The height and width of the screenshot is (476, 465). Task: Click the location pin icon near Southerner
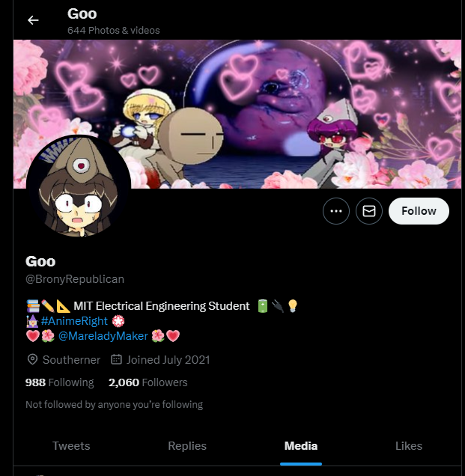click(x=32, y=360)
